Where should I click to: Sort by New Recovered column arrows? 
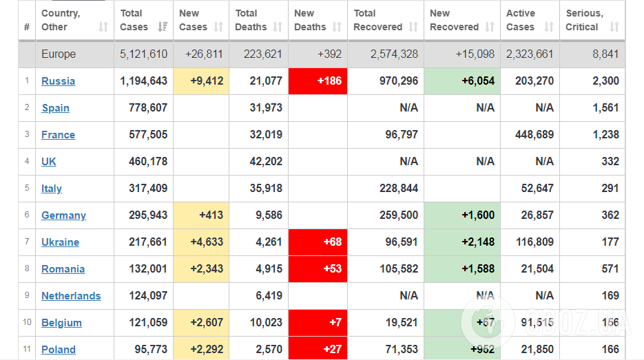(490, 27)
